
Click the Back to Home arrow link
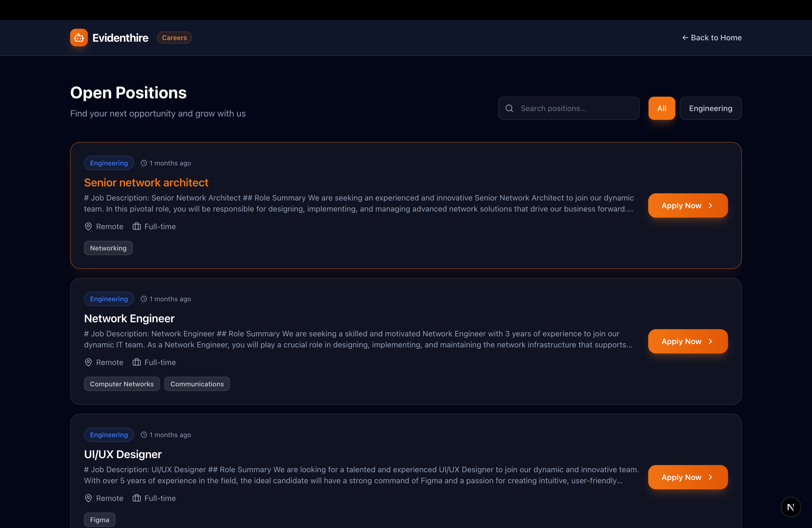coord(711,38)
